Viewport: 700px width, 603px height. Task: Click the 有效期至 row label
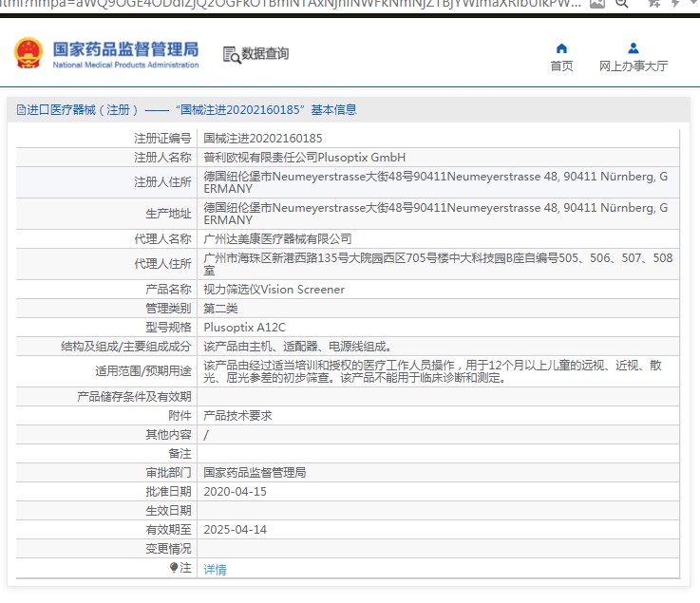click(168, 529)
